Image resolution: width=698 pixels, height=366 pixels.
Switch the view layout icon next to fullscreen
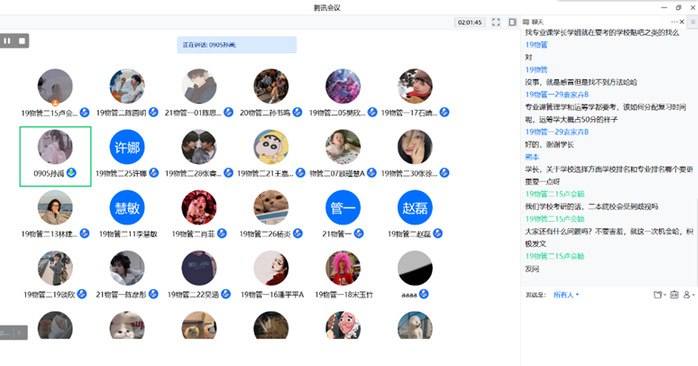pyautogui.click(x=512, y=22)
